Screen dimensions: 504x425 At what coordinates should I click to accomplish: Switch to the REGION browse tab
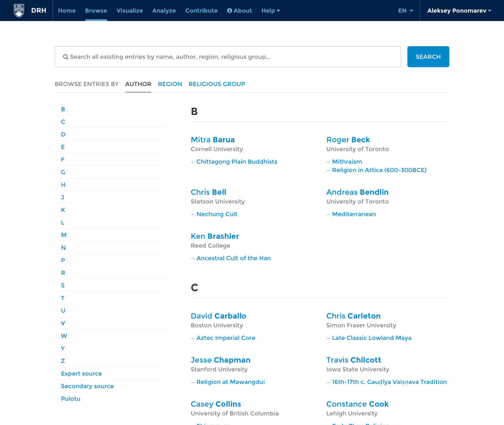tap(170, 84)
